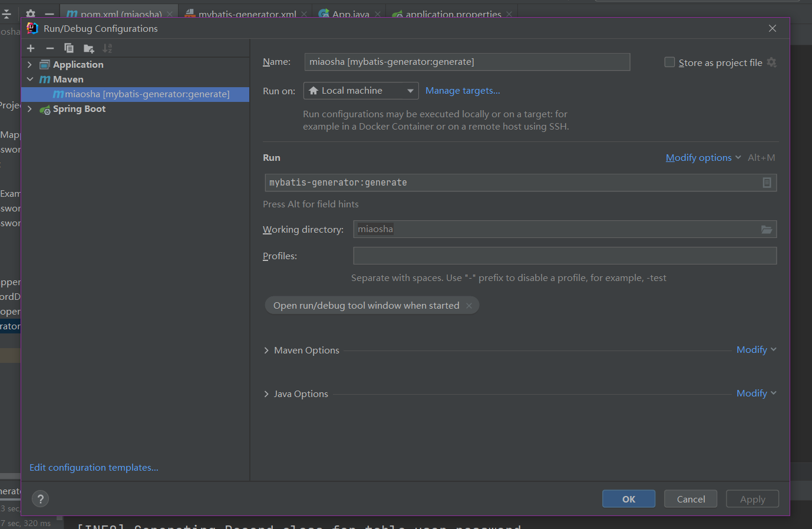The width and height of the screenshot is (812, 529).
Task: Copy the selected configuration
Action: pyautogui.click(x=69, y=48)
